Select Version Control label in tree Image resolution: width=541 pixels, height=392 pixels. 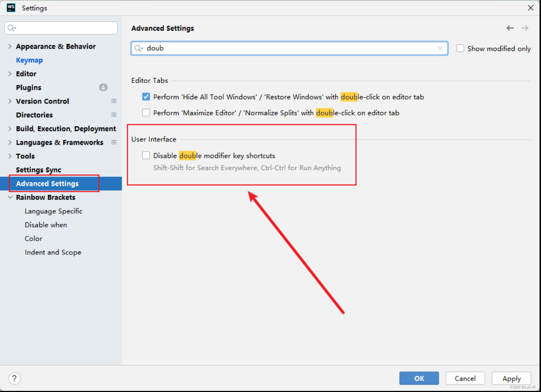click(x=42, y=101)
